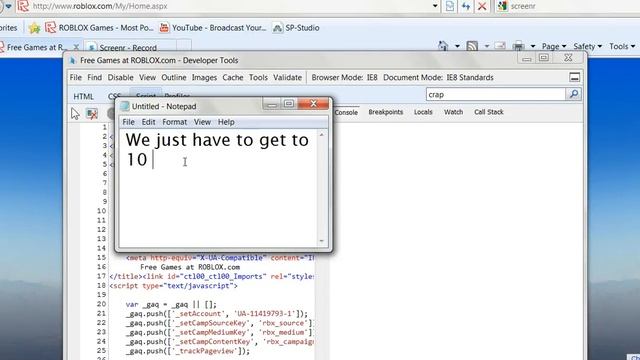Switch to the HTML tab

pos(83,96)
